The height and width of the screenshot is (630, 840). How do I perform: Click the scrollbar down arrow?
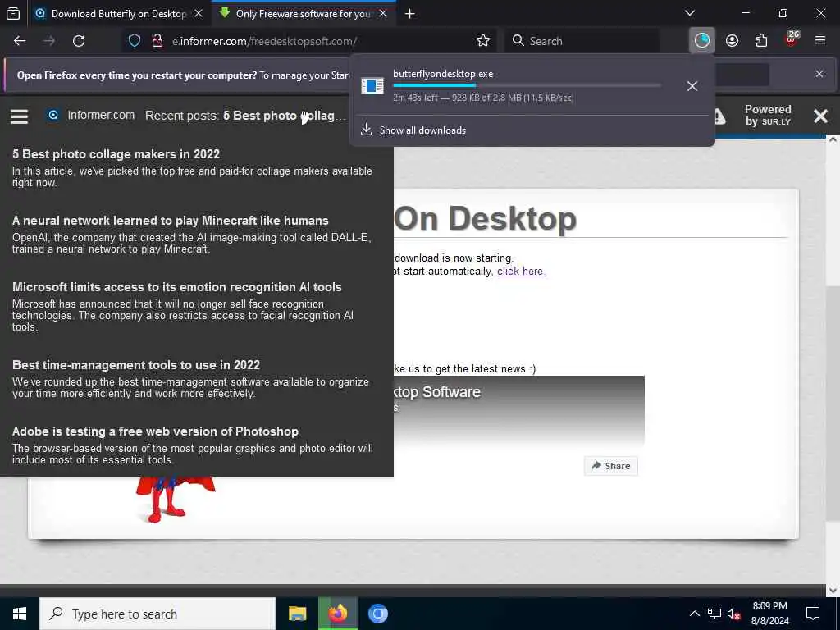coord(833,591)
